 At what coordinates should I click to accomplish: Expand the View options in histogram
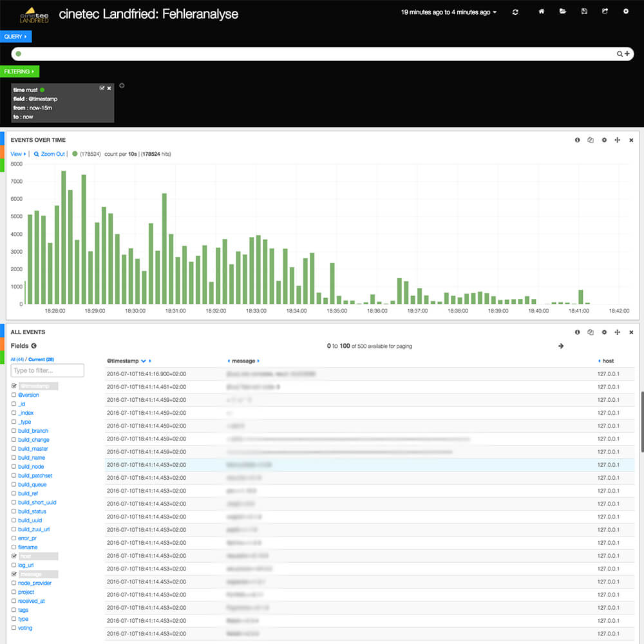click(18, 154)
